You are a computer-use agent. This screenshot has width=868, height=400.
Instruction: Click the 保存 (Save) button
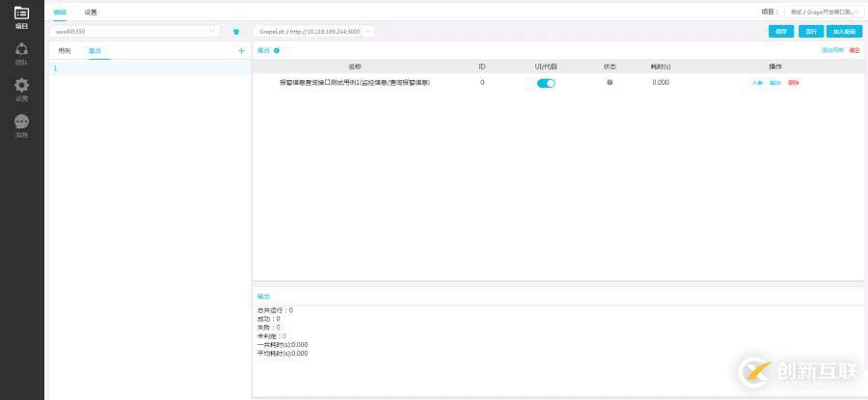tap(781, 31)
